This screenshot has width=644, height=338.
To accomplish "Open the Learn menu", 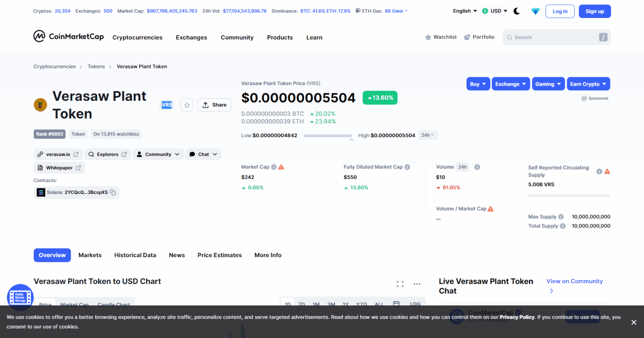I will pos(314,37).
